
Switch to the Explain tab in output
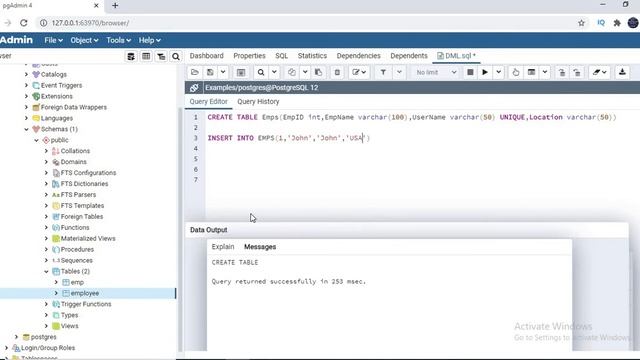click(x=223, y=247)
